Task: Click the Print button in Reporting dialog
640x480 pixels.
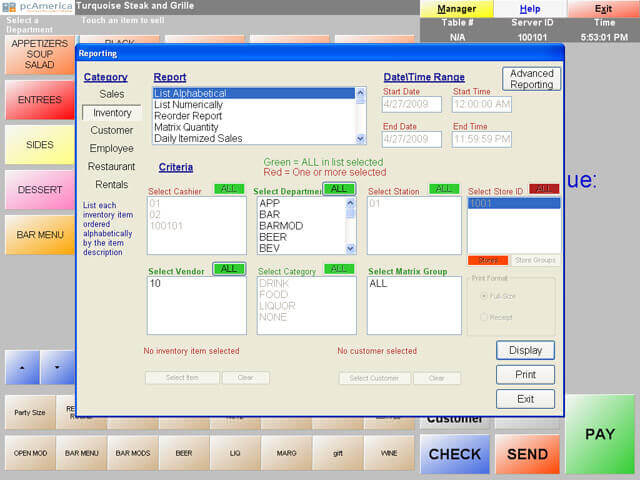Action: coord(525,375)
